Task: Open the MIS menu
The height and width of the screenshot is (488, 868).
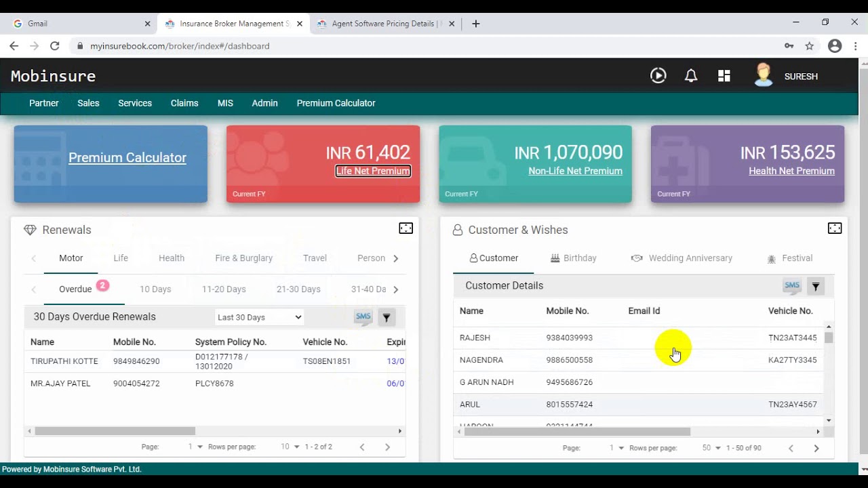Action: pyautogui.click(x=225, y=103)
